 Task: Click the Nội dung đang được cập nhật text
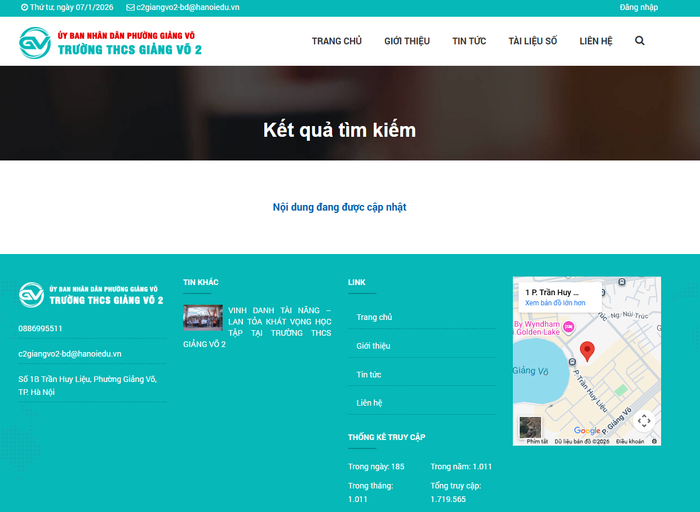(x=339, y=207)
